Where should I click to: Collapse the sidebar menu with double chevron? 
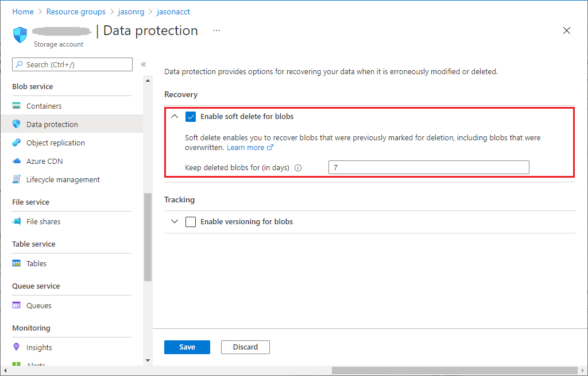tap(144, 64)
